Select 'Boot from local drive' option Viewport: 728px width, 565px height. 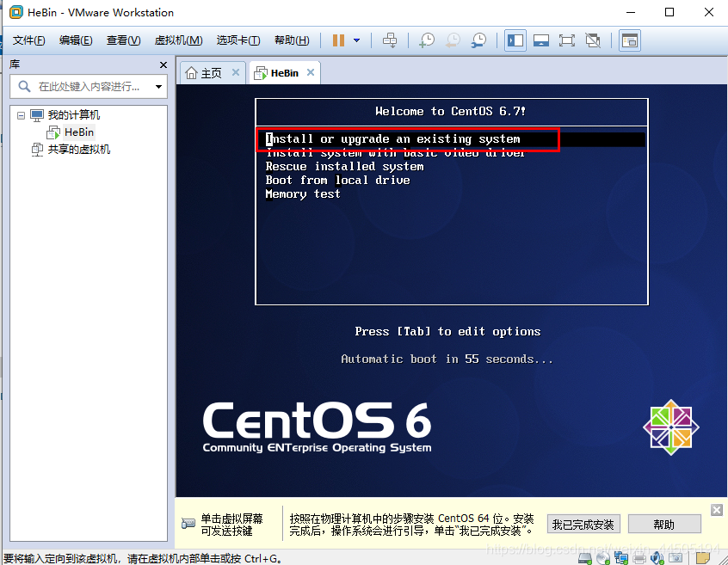337,181
